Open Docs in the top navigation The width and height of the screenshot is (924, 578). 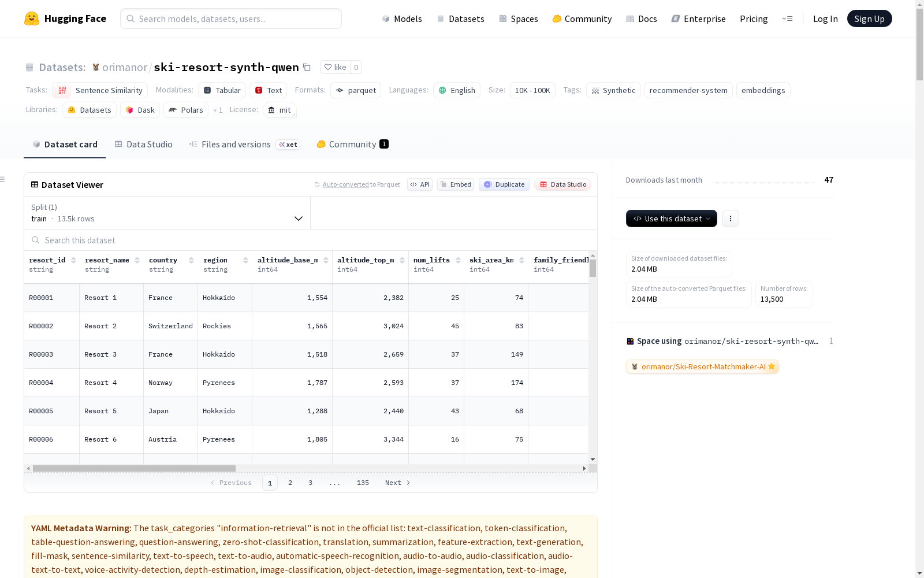[x=641, y=18]
